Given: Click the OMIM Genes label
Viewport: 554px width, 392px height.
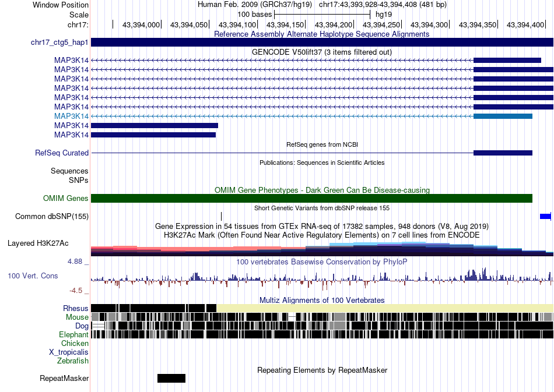Looking at the screenshot, I should (x=66, y=198).
